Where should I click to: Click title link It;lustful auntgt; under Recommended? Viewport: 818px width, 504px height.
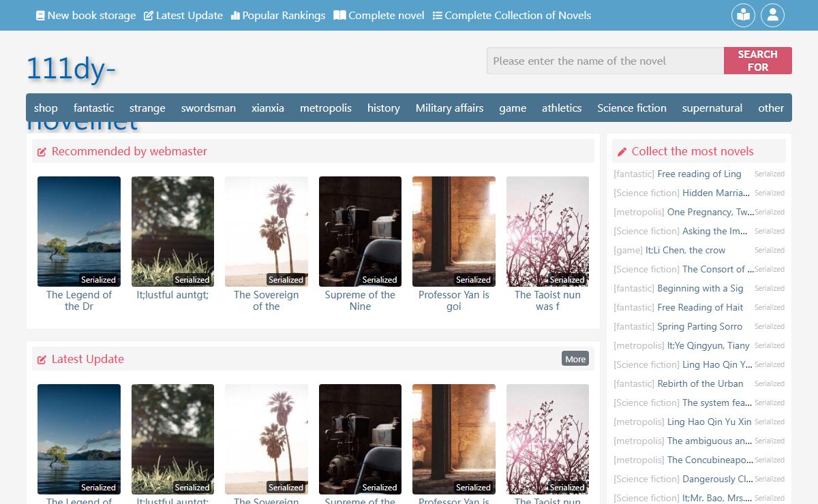tap(172, 295)
